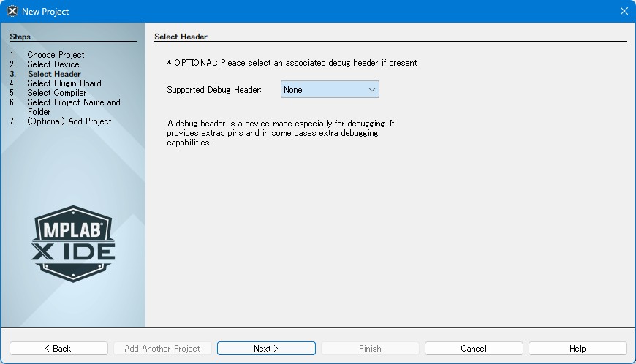The height and width of the screenshot is (364, 636).
Task: Open the Help button
Action: point(578,349)
